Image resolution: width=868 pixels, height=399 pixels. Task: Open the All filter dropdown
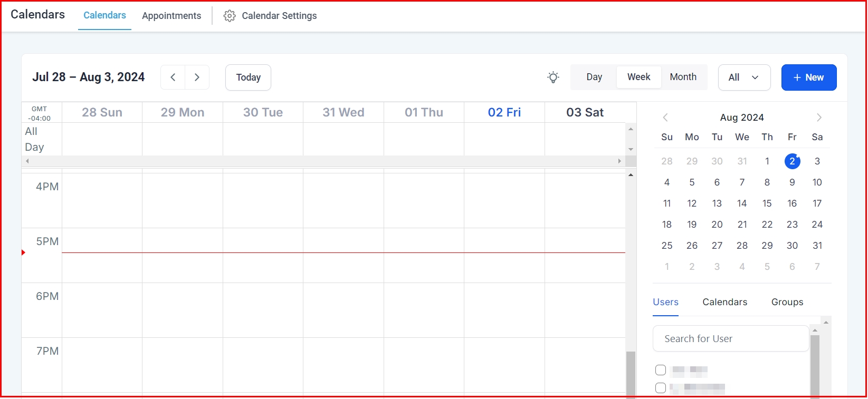coord(744,77)
